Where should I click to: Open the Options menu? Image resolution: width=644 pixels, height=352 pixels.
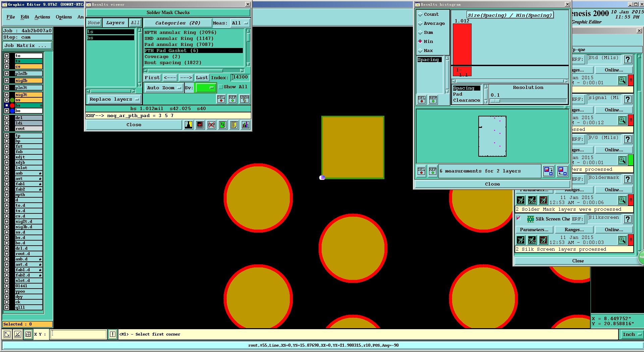64,17
